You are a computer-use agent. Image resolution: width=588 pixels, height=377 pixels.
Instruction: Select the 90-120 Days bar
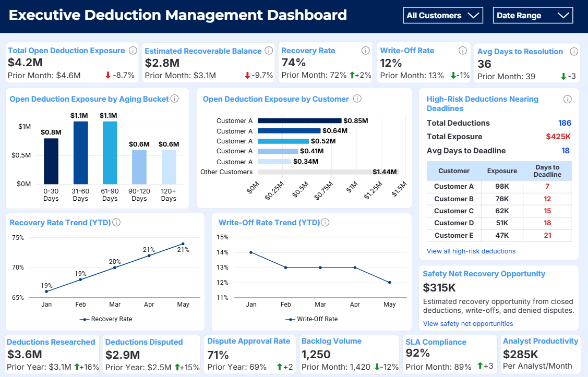click(139, 167)
